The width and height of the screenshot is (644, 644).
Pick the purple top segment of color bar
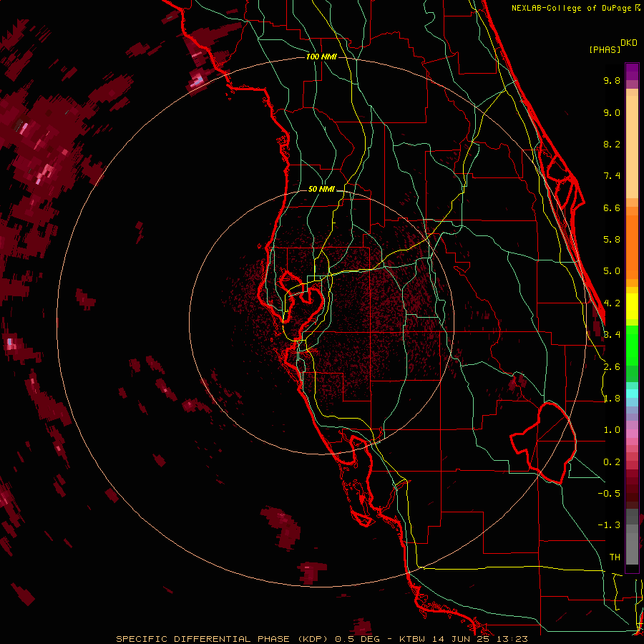tap(632, 72)
